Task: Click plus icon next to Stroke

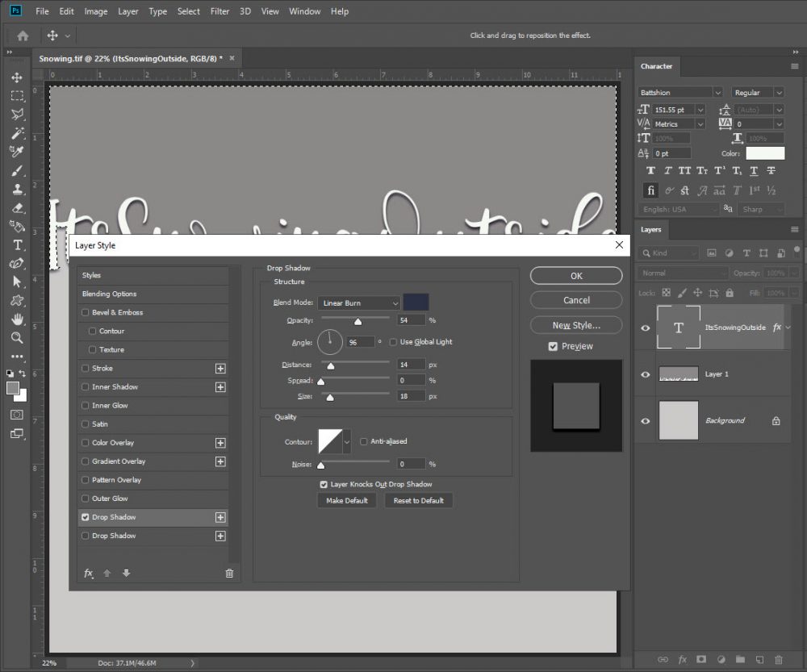Action: point(220,369)
